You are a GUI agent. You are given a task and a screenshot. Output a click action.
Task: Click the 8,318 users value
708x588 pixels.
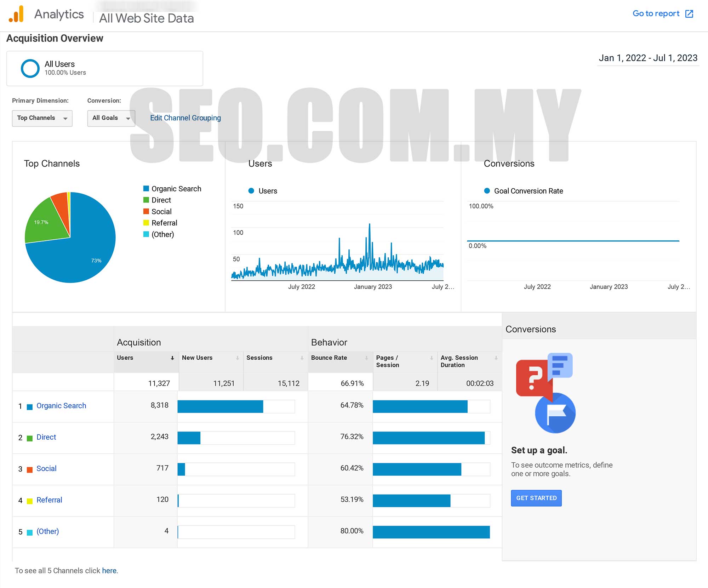(x=160, y=405)
